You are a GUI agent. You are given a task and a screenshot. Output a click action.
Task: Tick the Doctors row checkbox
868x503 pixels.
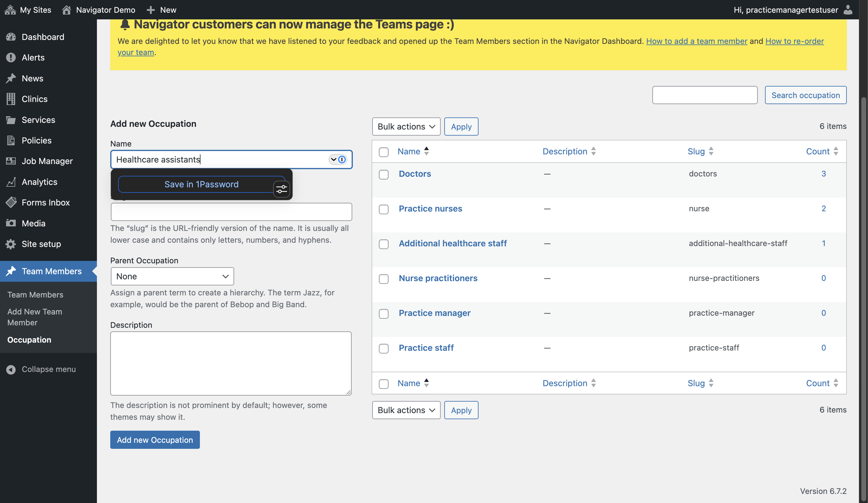click(383, 174)
